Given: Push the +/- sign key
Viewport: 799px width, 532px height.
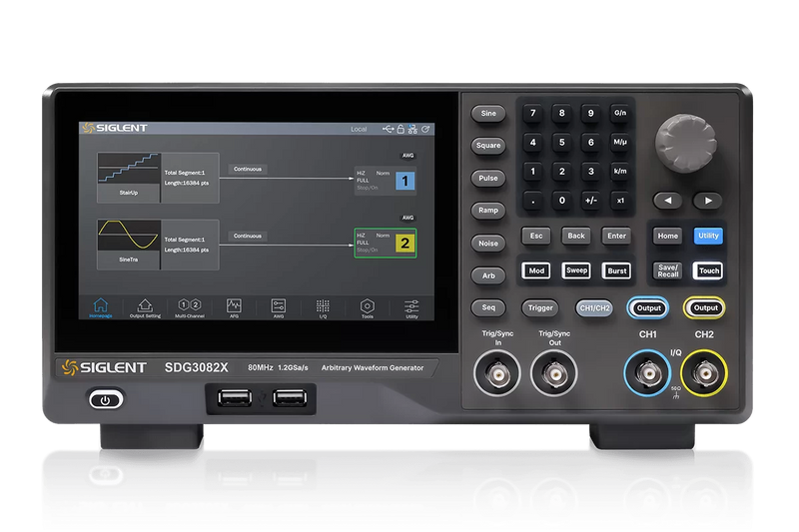Looking at the screenshot, I should click(x=591, y=201).
